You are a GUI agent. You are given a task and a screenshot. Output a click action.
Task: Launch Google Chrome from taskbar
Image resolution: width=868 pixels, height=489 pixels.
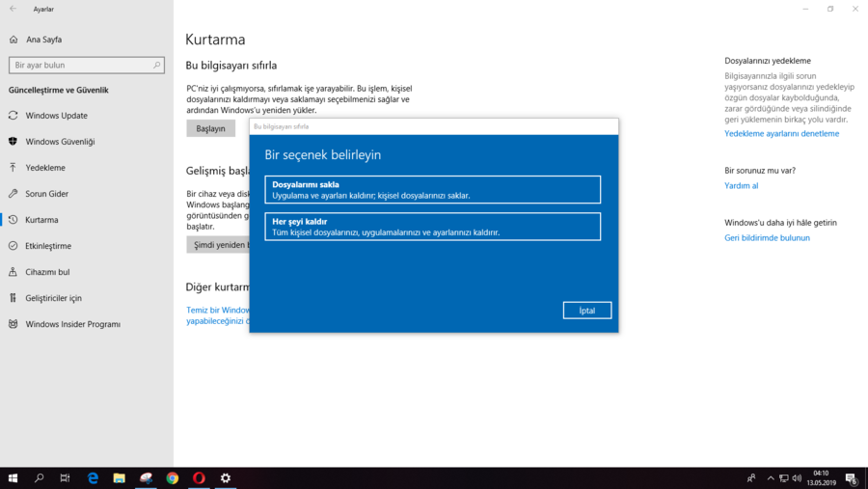173,478
